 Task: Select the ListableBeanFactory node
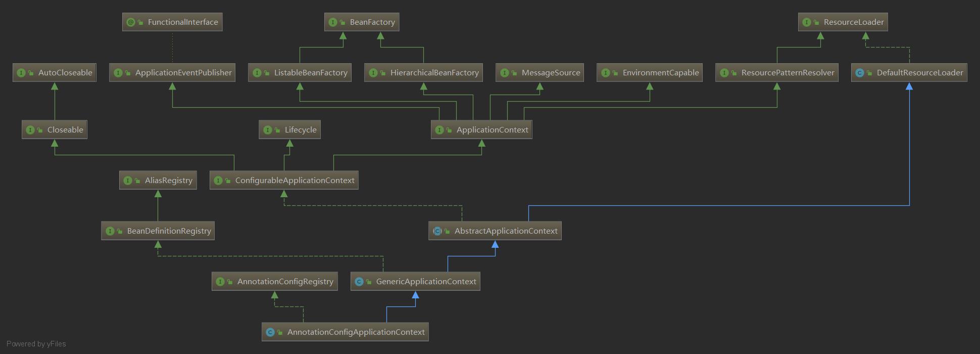point(300,73)
